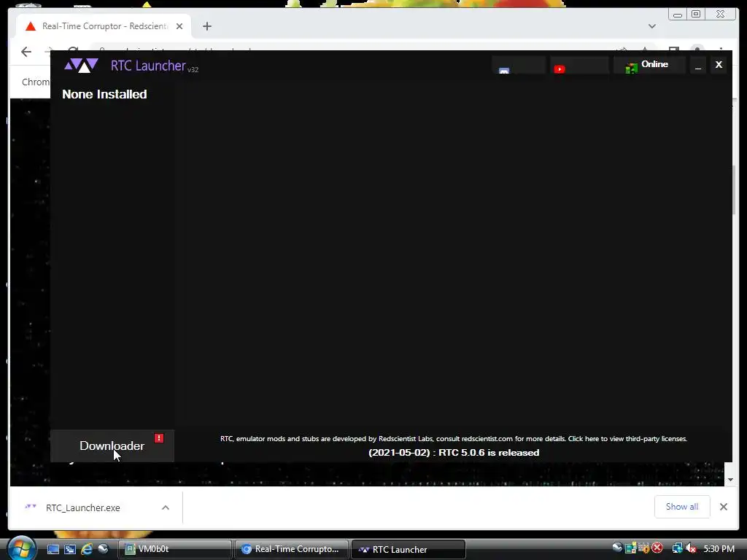Expand the Chrome tab search chevron
The height and width of the screenshot is (560, 747).
point(651,26)
